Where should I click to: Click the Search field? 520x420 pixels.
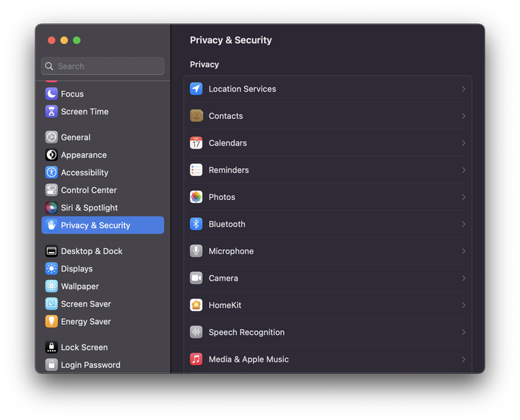103,66
